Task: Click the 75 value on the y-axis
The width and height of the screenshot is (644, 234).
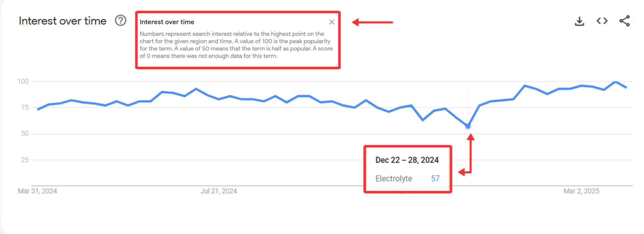Action: [25, 107]
